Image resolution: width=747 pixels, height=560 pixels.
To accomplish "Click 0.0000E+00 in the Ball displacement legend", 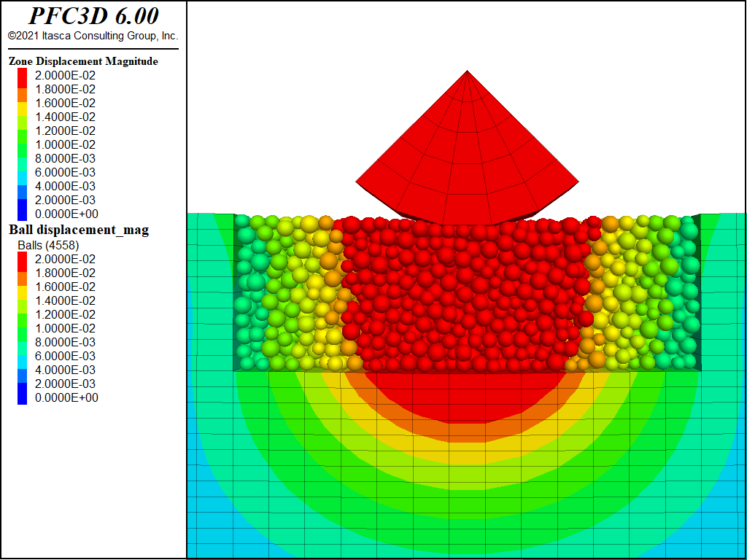I will (66, 397).
